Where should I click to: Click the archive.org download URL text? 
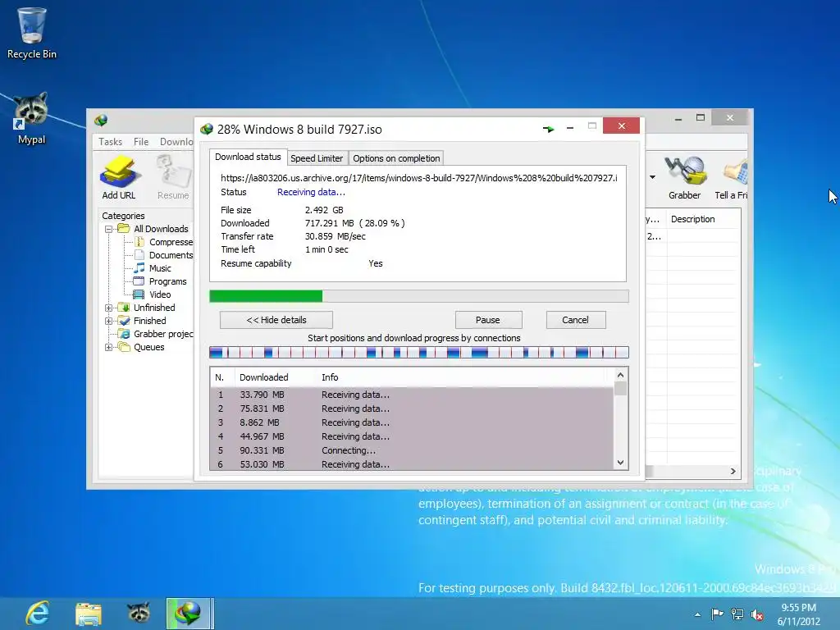click(x=419, y=178)
